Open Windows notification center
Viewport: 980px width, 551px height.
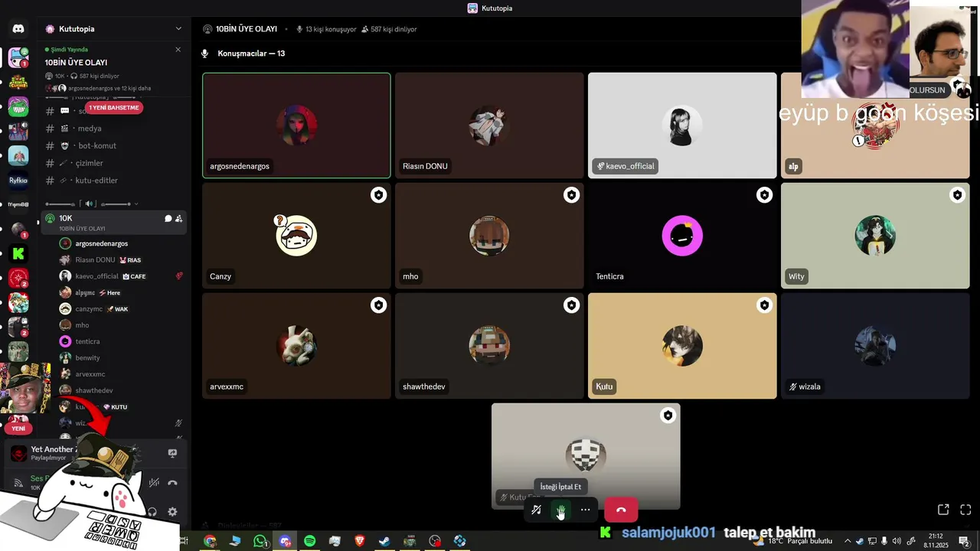pos(964,541)
